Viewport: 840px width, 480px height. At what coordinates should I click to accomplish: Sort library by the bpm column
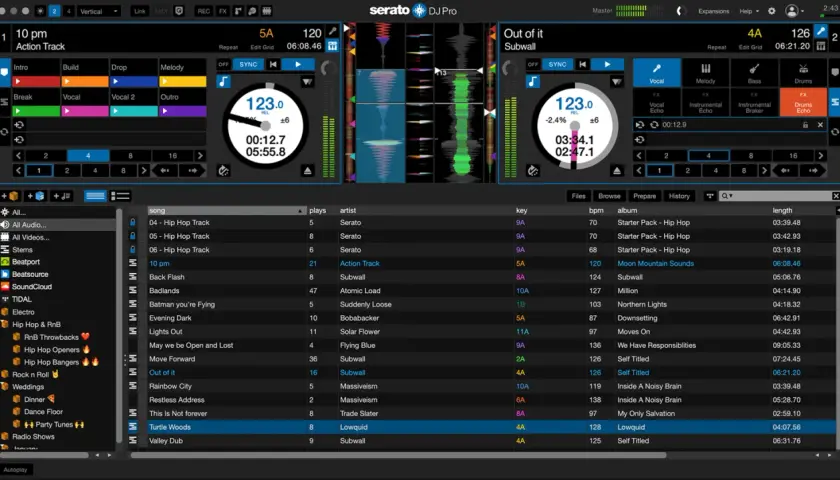click(596, 211)
